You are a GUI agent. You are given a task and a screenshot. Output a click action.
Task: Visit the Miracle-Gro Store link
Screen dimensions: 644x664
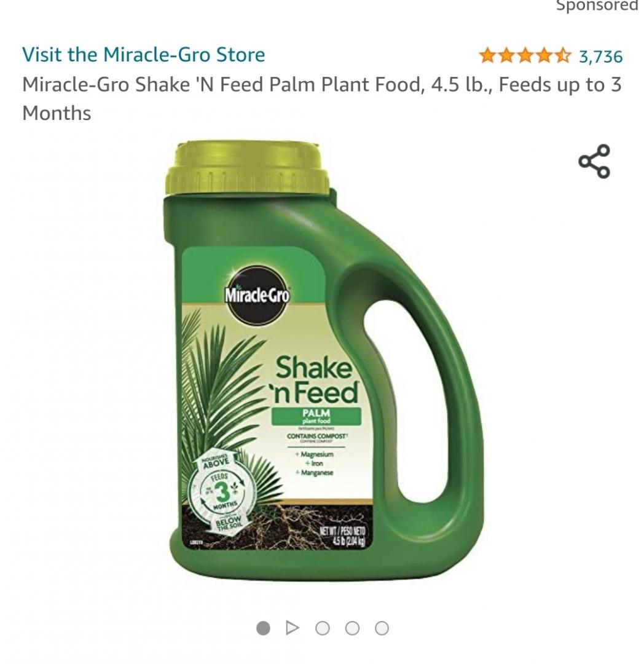143,55
